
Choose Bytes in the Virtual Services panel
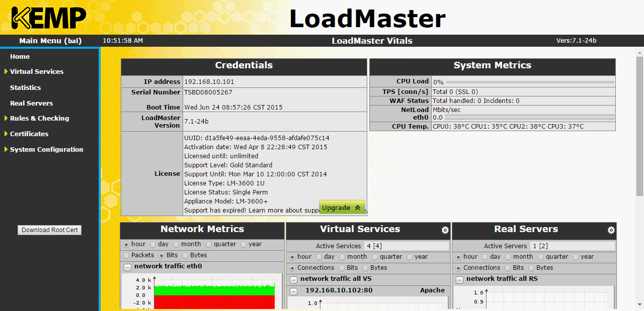tap(365, 268)
